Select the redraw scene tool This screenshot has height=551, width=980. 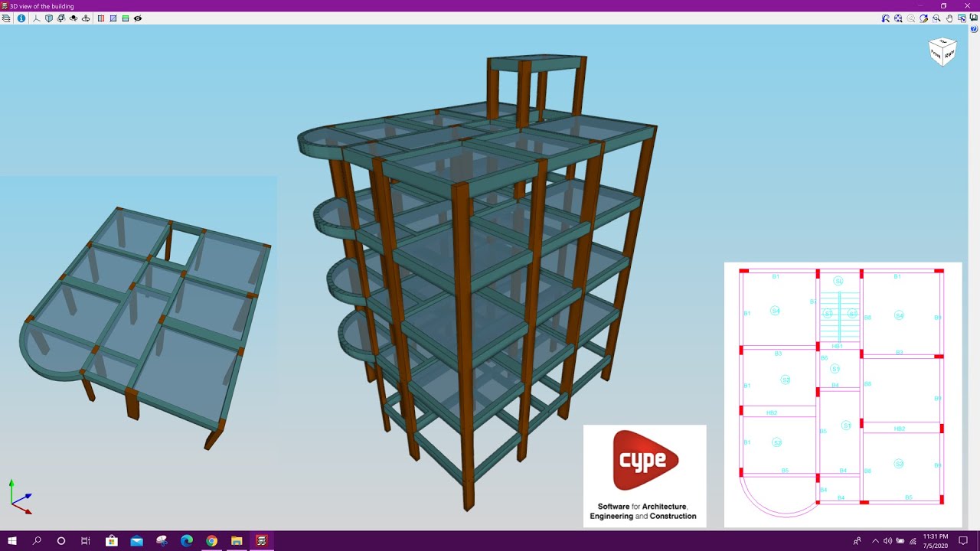(923, 18)
